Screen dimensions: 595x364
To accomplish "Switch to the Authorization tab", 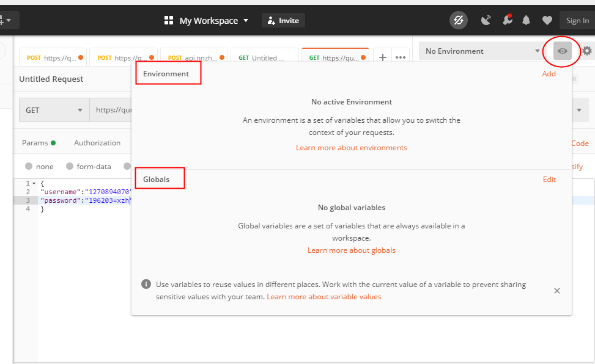I will tap(97, 143).
